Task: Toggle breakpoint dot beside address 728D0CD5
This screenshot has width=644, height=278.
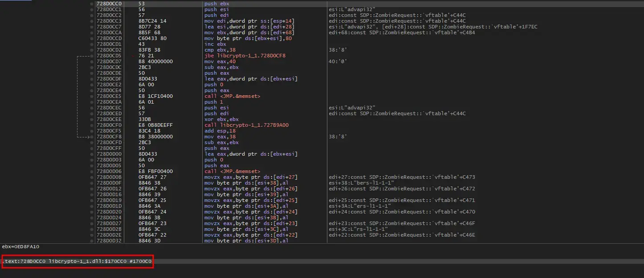Action: [92, 56]
